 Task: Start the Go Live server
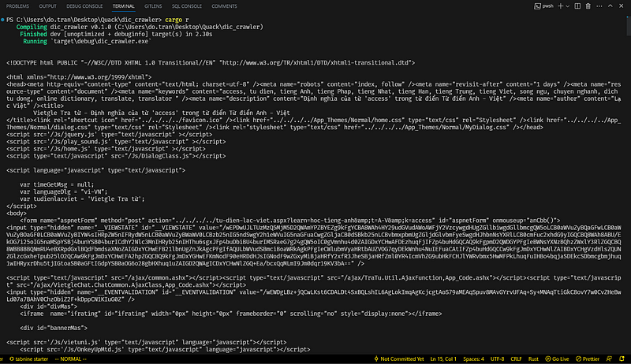coord(557,358)
